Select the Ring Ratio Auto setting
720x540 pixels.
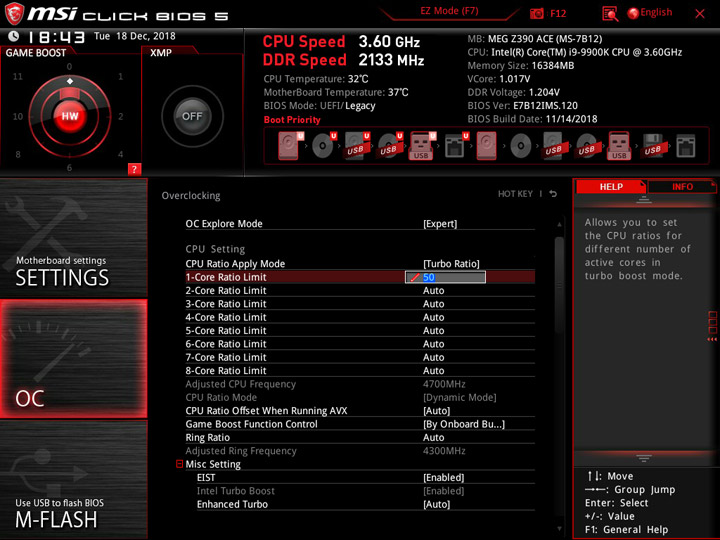coord(360,437)
